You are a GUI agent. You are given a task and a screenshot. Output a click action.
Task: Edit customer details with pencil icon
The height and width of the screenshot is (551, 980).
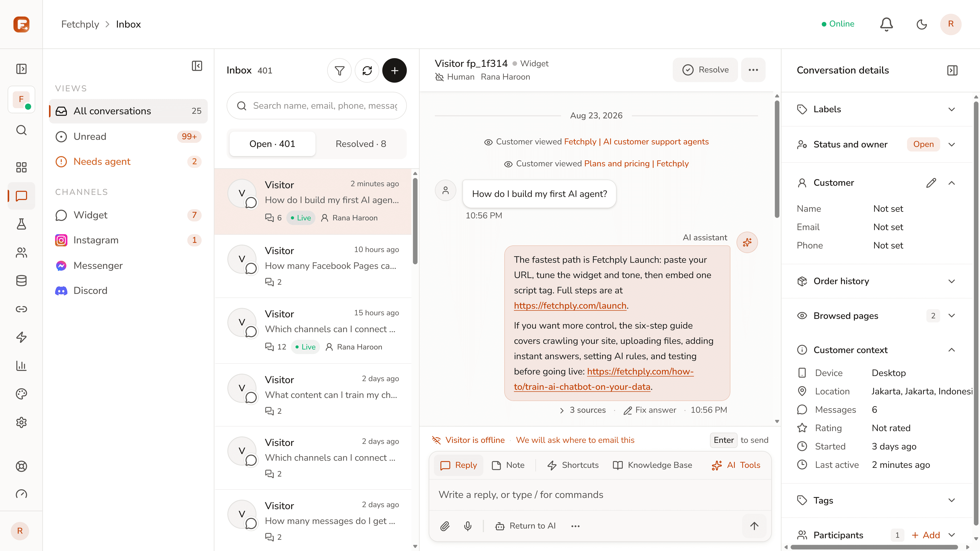(x=931, y=183)
